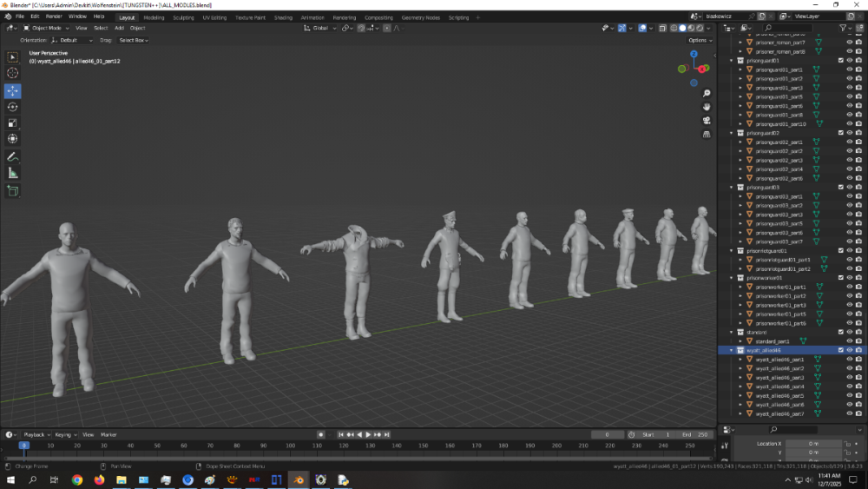Viewport: 868px width, 489px height.
Task: Open the Playback dropdown in timeline
Action: click(36, 435)
